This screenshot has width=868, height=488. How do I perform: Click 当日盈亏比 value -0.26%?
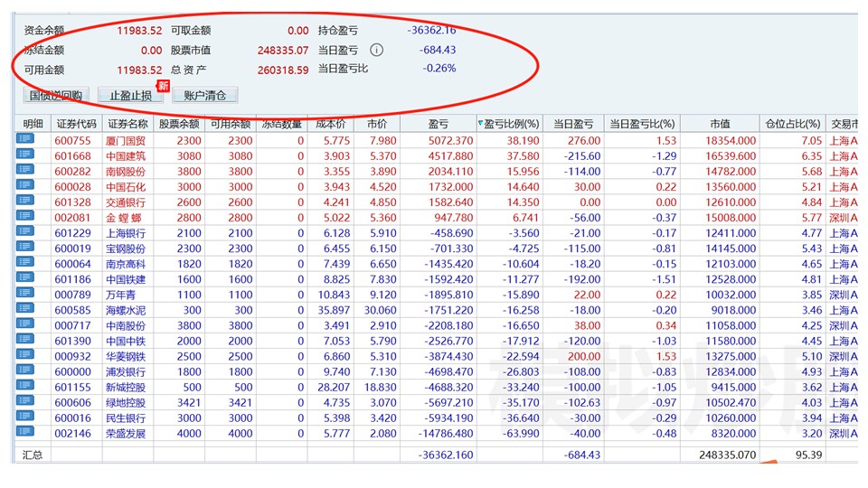tap(439, 68)
